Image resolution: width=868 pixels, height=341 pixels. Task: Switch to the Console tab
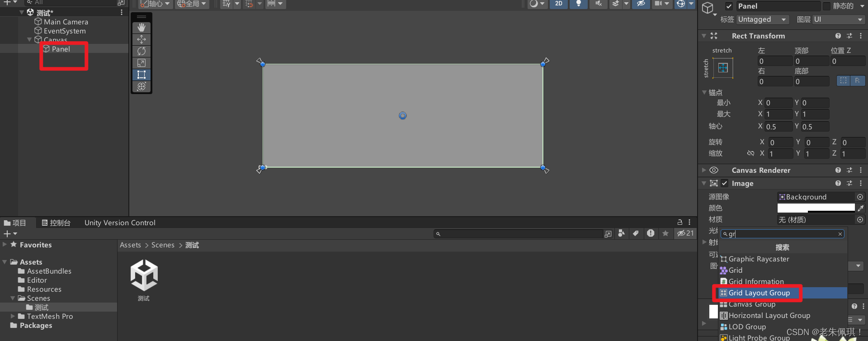point(56,223)
